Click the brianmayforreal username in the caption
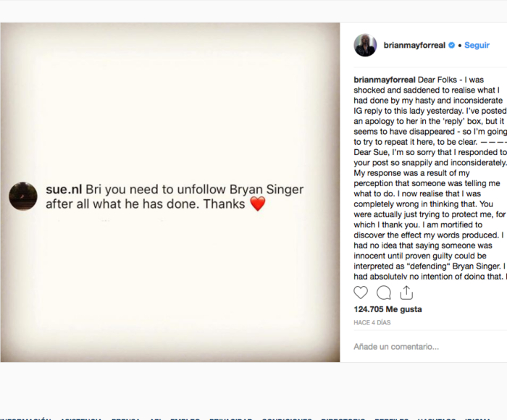The width and height of the screenshot is (507, 420). [385, 80]
